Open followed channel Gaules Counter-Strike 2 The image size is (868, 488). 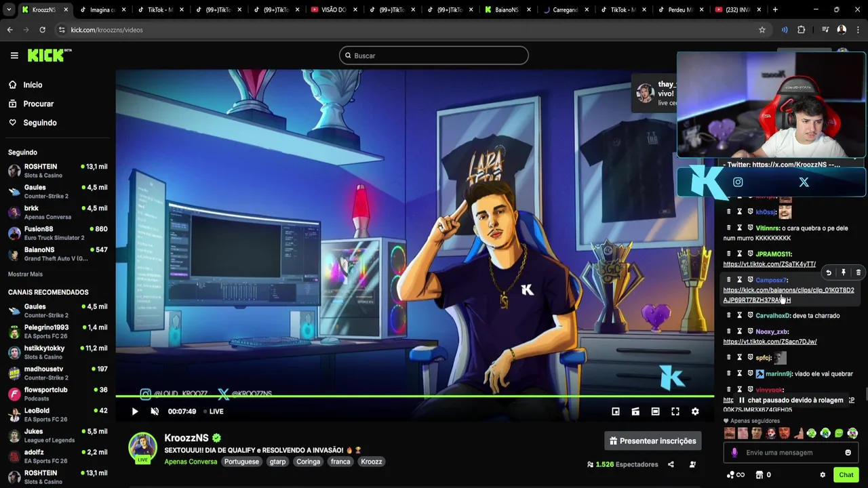[x=58, y=192]
